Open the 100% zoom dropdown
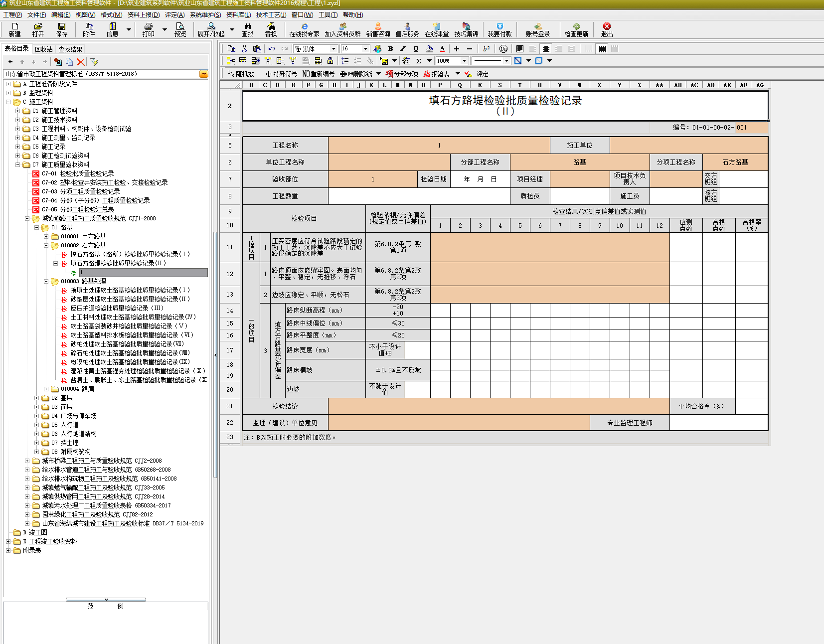 pyautogui.click(x=464, y=61)
